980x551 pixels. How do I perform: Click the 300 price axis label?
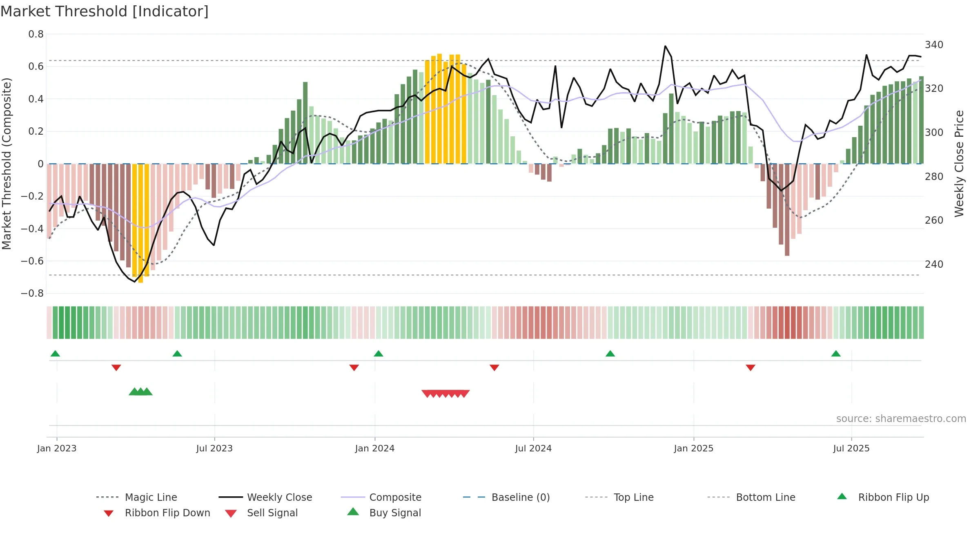coord(934,133)
